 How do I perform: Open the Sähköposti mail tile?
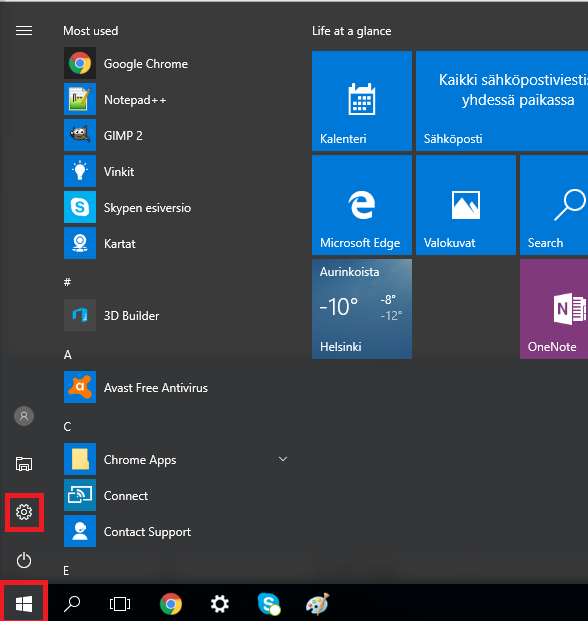click(x=502, y=101)
